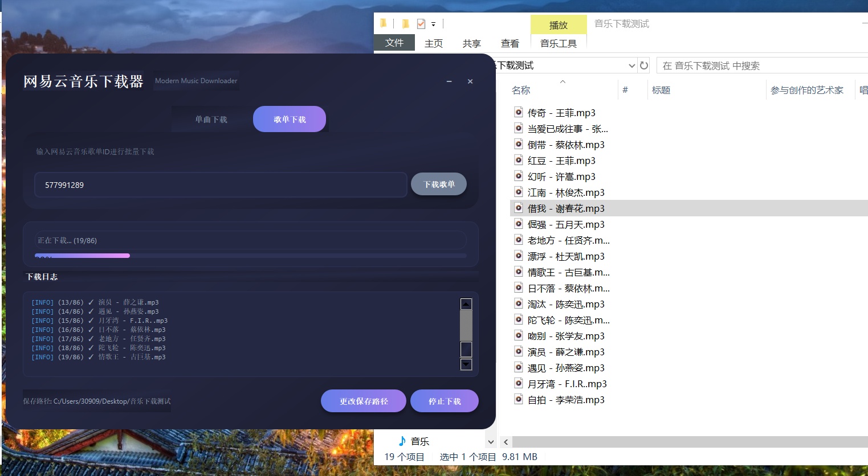Click mp3 icon of 吻别 - 张学友.mp3
Image resolution: width=868 pixels, height=476 pixels.
pos(519,335)
